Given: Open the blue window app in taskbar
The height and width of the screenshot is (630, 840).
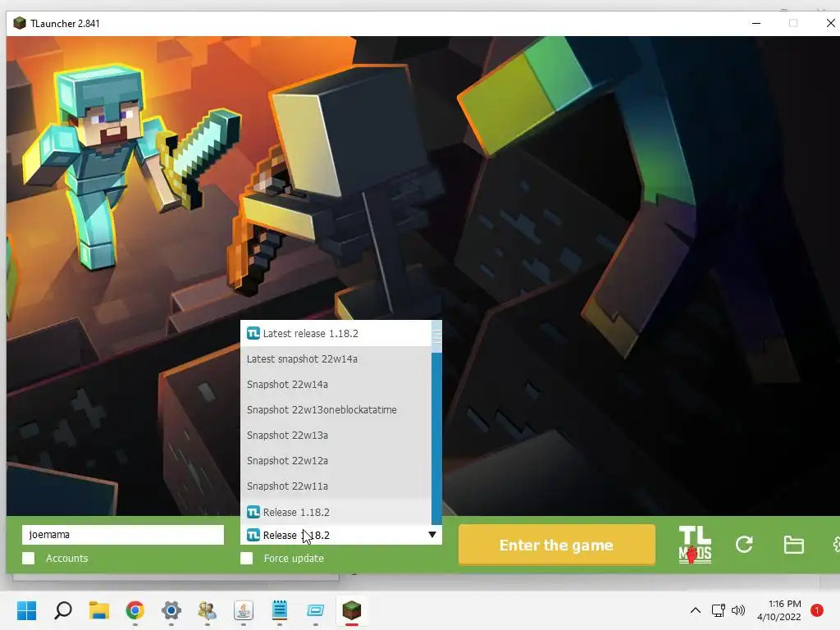Looking at the screenshot, I should [316, 610].
